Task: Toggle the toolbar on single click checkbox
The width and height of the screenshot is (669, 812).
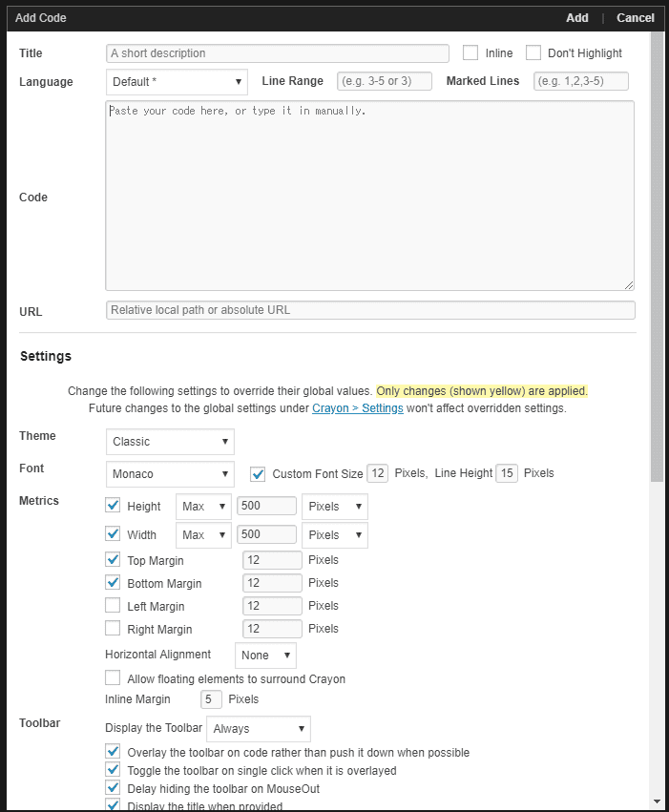Action: click(113, 769)
